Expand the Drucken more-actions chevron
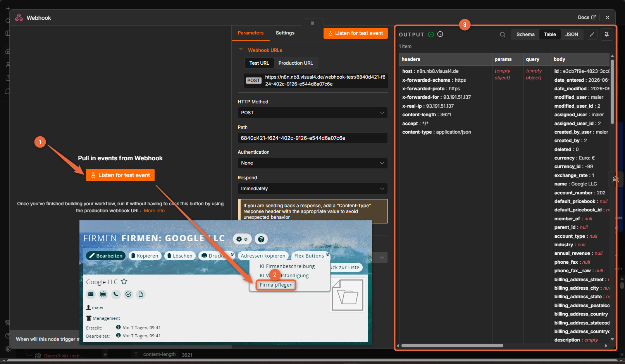Screen dimensions: 625x364 click(232, 255)
